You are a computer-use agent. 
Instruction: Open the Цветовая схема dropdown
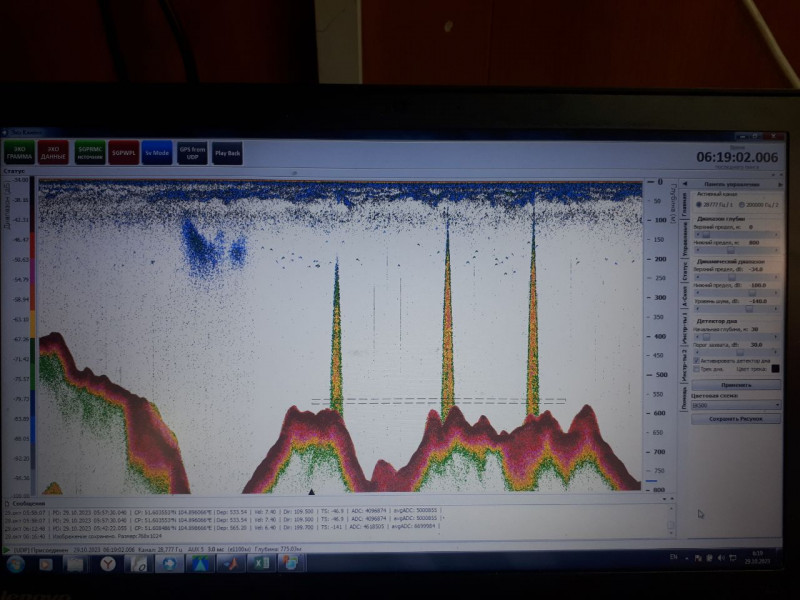pos(737,405)
